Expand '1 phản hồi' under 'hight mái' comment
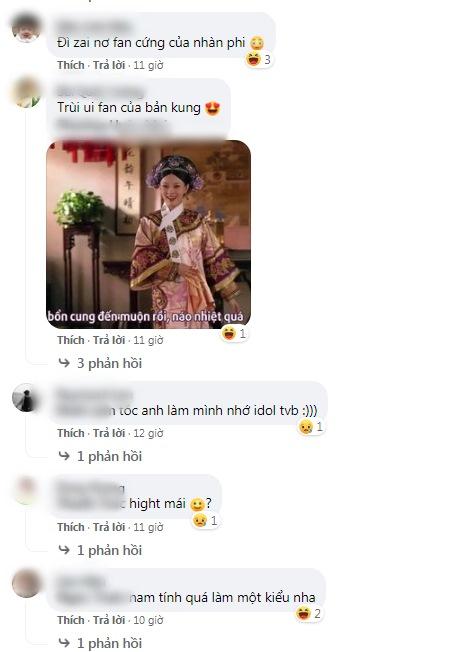 click(x=100, y=550)
